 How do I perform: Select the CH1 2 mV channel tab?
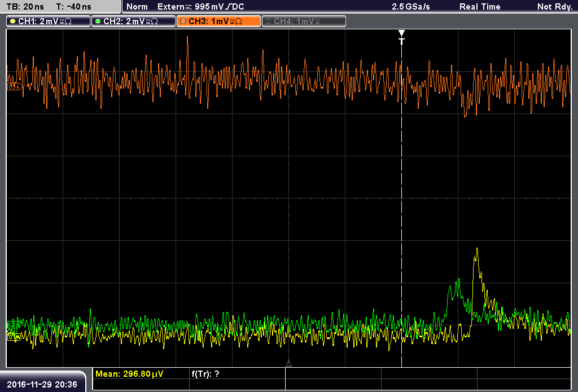(x=49, y=21)
